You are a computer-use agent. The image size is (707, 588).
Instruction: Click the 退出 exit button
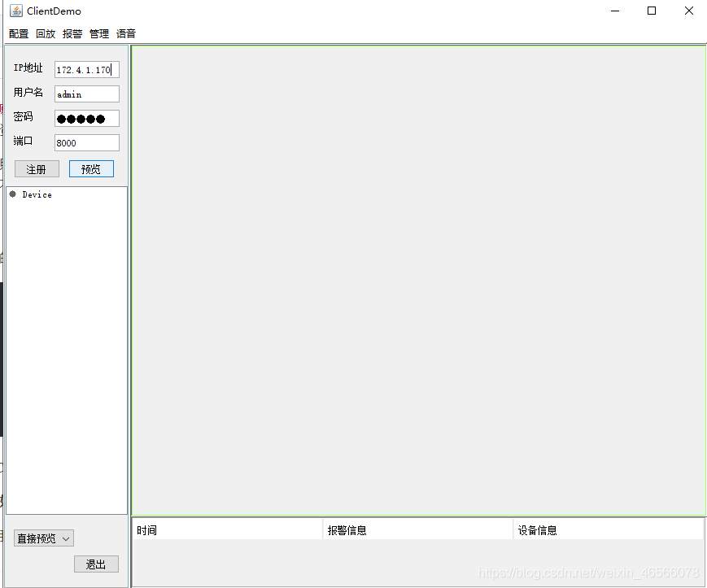(x=96, y=564)
